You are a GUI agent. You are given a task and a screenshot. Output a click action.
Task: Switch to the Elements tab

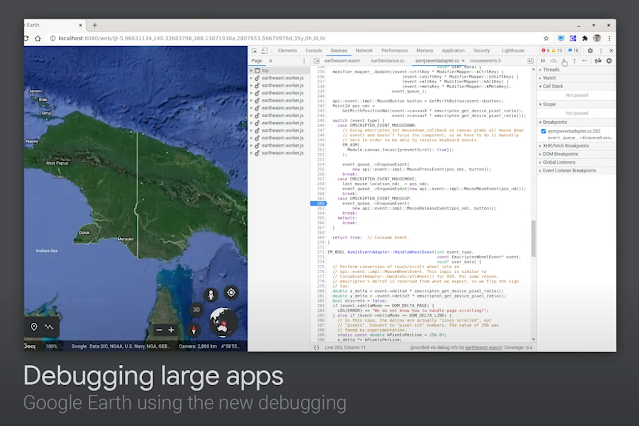pyautogui.click(x=287, y=51)
